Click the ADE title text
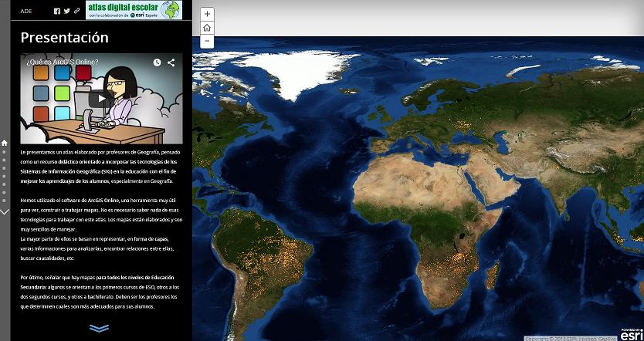The height and width of the screenshot is (341, 644). click(26, 11)
